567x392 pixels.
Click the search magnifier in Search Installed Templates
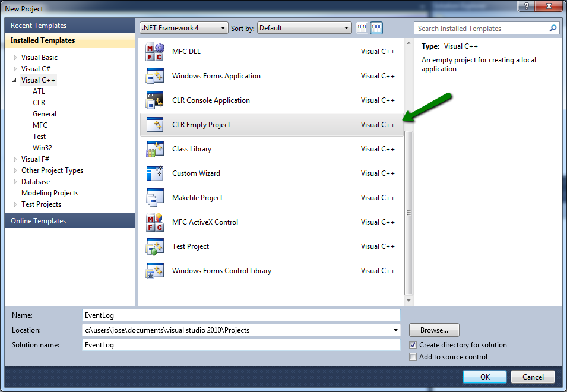[553, 28]
